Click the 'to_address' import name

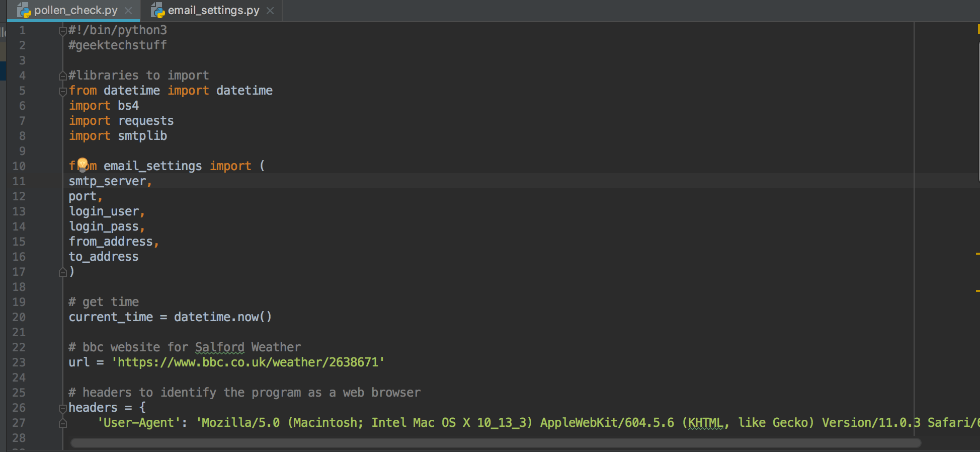click(104, 257)
